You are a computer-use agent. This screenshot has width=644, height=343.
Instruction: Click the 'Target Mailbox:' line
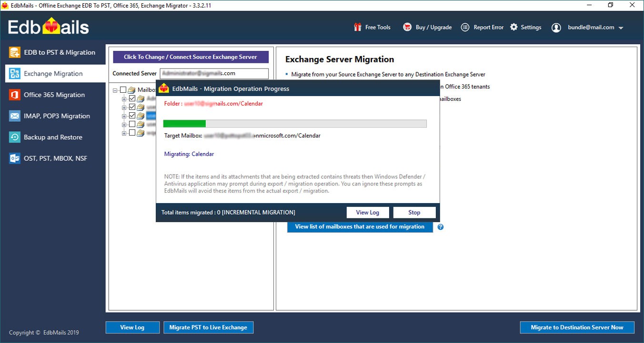[242, 136]
